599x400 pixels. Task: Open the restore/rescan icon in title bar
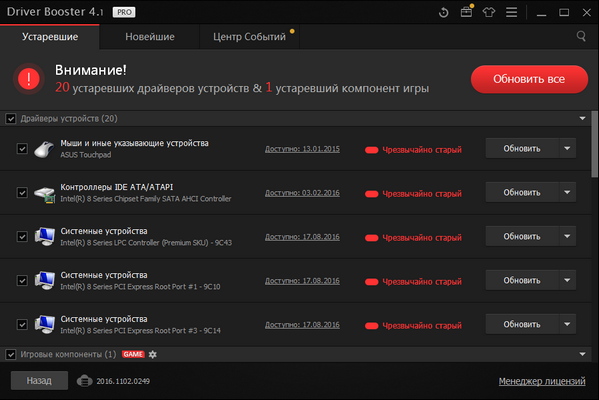pyautogui.click(x=444, y=13)
